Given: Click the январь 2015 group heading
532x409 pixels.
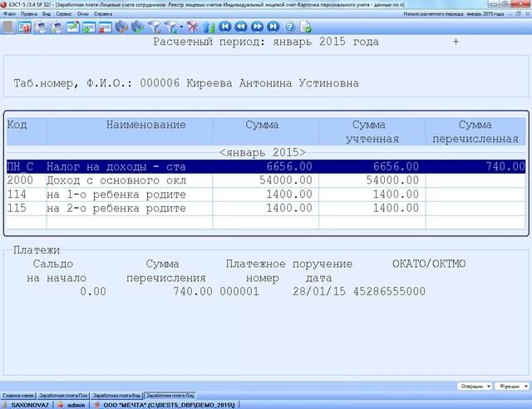Looking at the screenshot, I should point(263,153).
